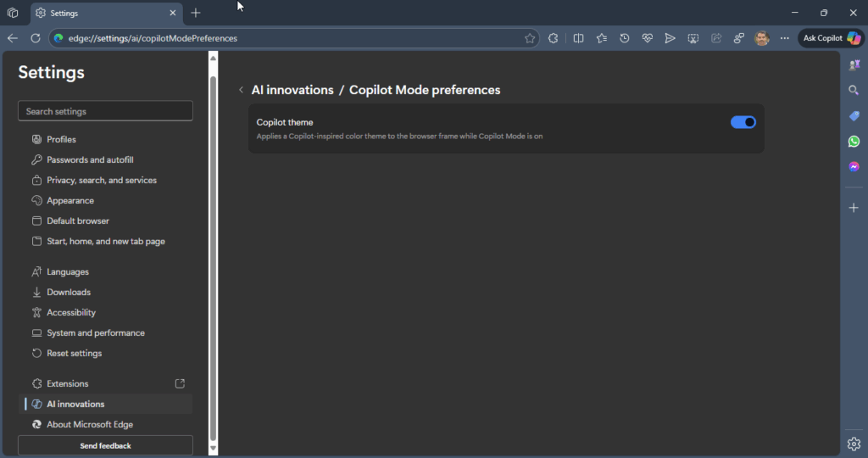868x458 pixels.
Task: Go back using the AI innovations chevron
Action: [241, 90]
